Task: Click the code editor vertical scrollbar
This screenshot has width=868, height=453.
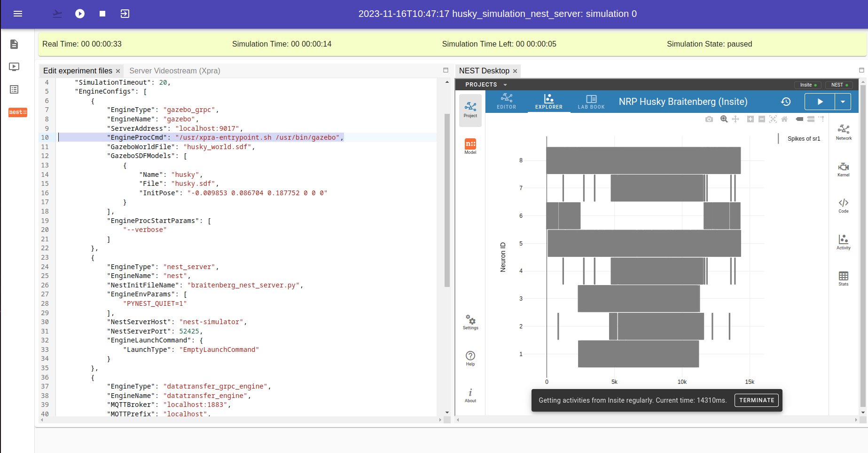Action: pyautogui.click(x=447, y=200)
